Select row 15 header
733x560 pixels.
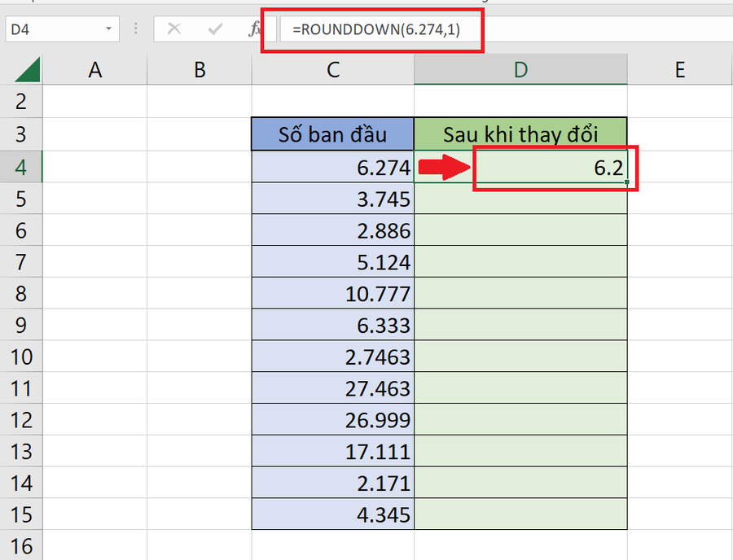coord(21,514)
